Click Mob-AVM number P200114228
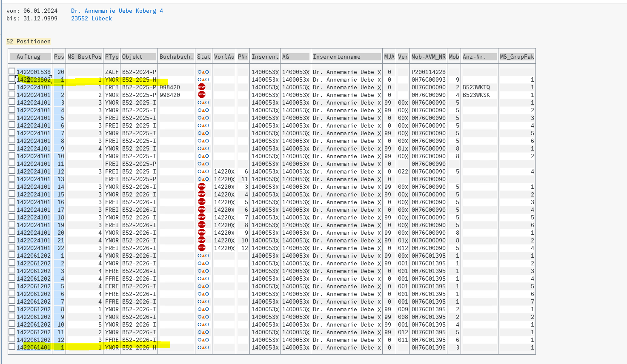 click(x=429, y=72)
